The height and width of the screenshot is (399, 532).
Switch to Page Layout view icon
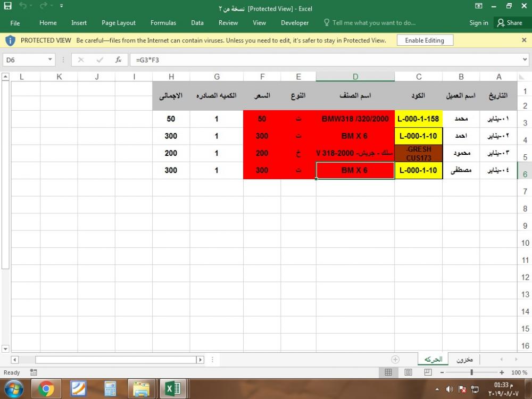point(408,372)
